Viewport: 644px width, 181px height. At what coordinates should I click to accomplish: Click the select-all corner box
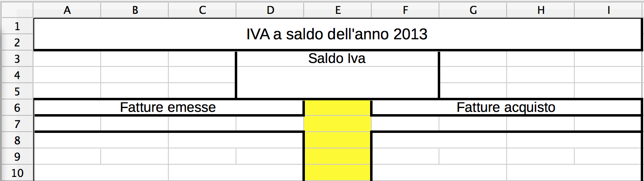(x=17, y=10)
